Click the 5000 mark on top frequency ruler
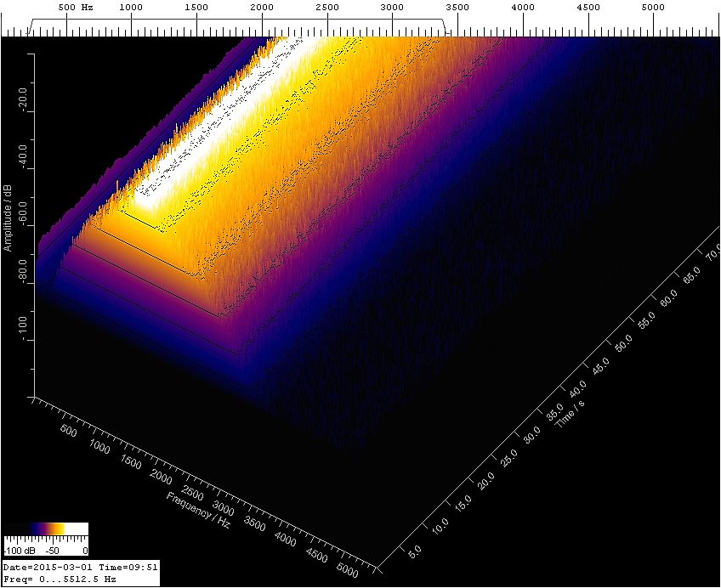Screen dimensions: 721x588 point(654,7)
